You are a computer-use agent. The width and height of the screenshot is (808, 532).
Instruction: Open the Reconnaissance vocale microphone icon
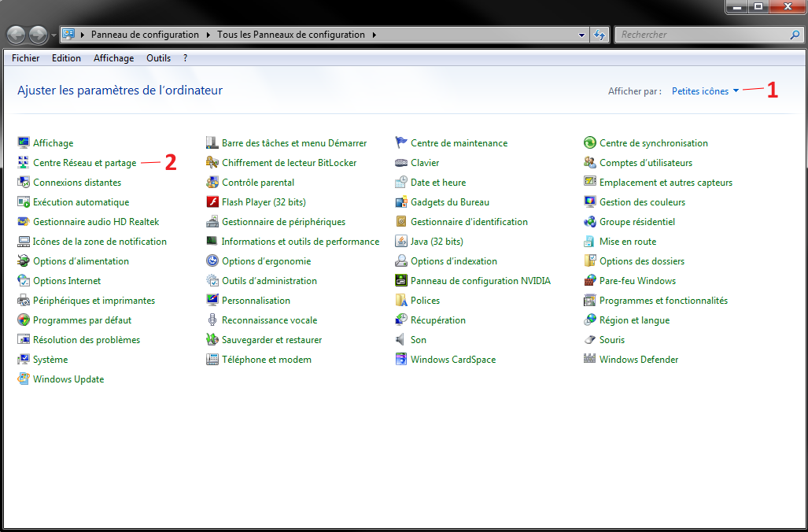212,320
